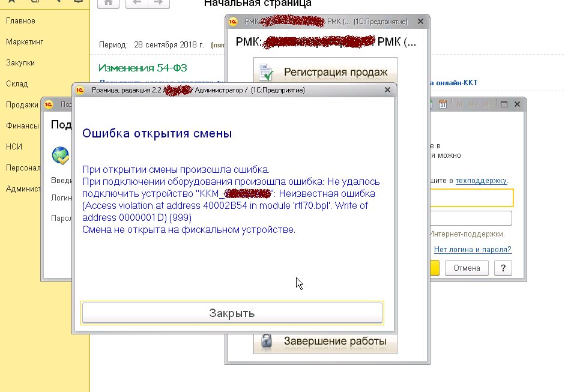Screen dimensions: 565x392
Task: Open the Продажи section
Action: (22, 105)
